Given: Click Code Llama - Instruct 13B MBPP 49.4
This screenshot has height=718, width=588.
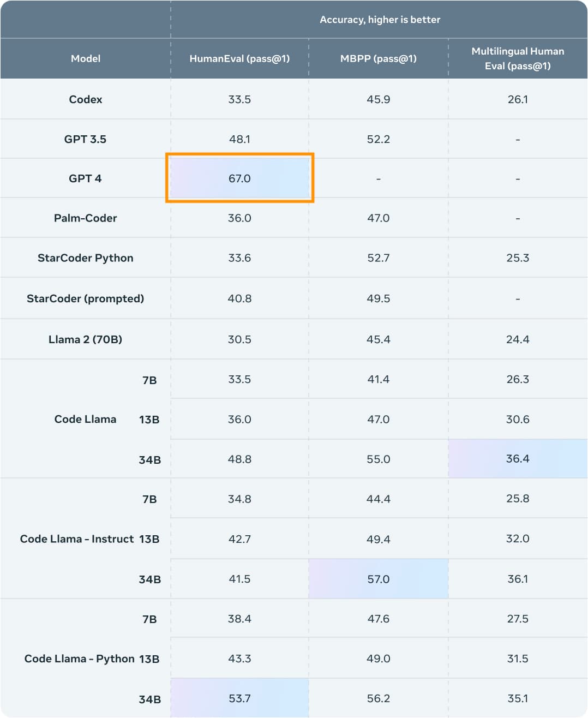Looking at the screenshot, I should pyautogui.click(x=379, y=539).
